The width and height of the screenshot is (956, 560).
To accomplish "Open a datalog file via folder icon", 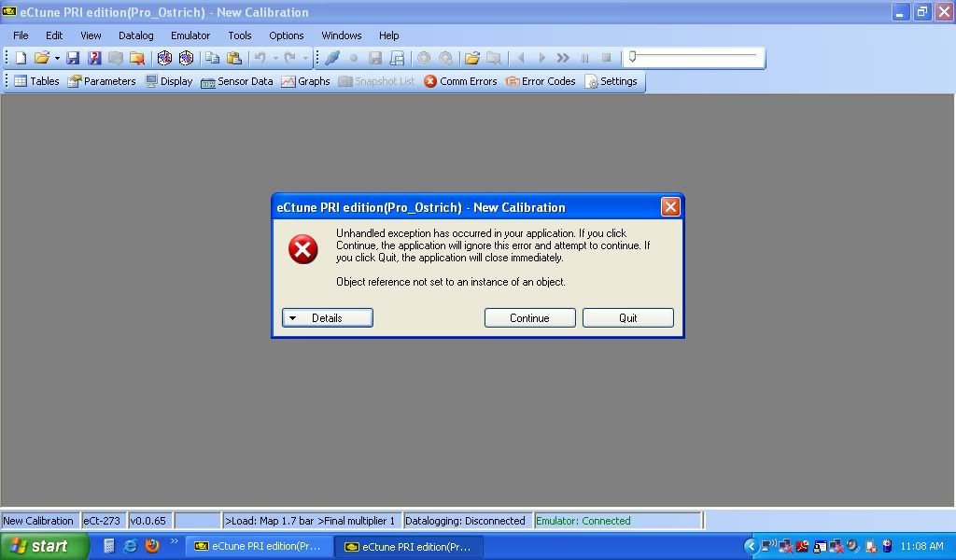I will pyautogui.click(x=471, y=58).
